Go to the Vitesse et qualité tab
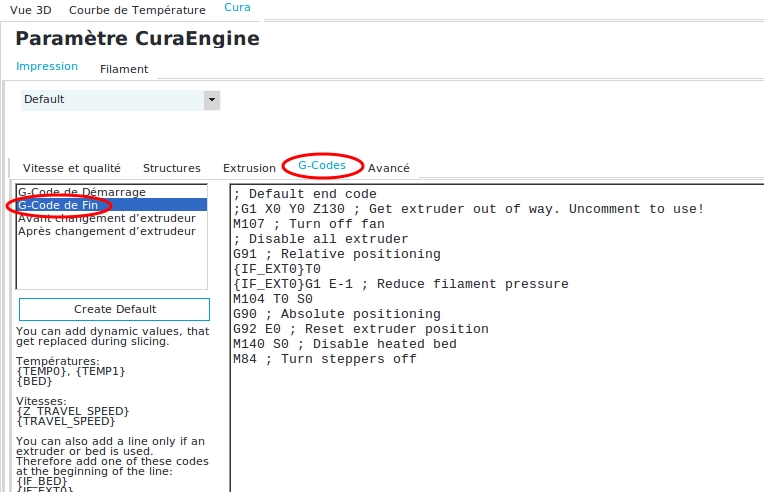This screenshot has width=764, height=492. [72, 168]
